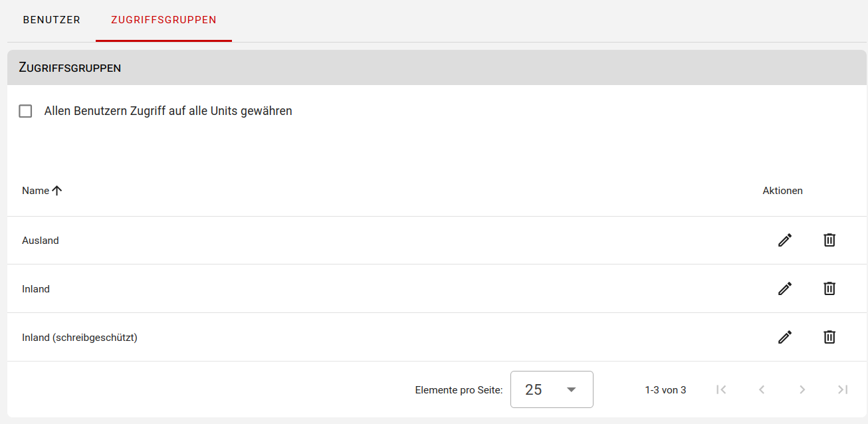Select the Ausland row name

point(41,241)
